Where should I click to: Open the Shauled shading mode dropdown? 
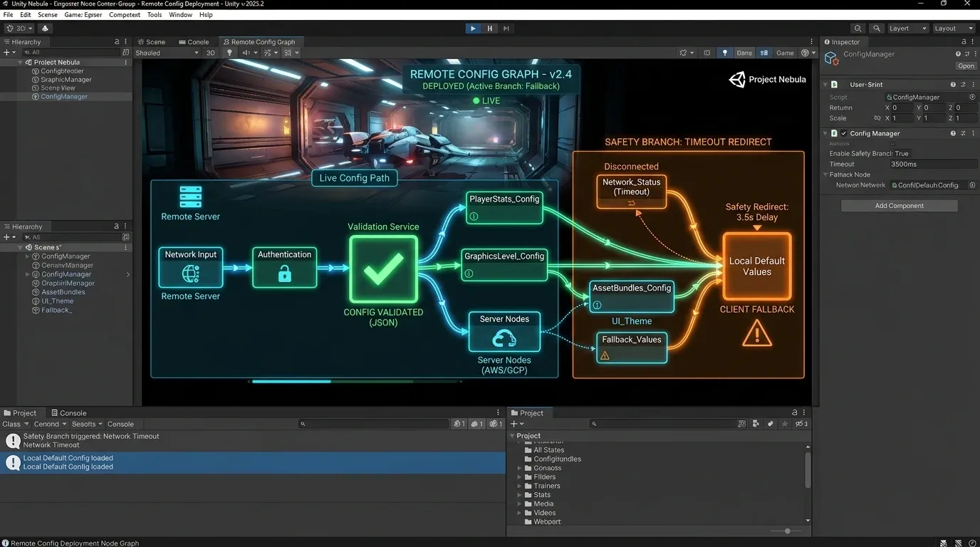tap(167, 53)
